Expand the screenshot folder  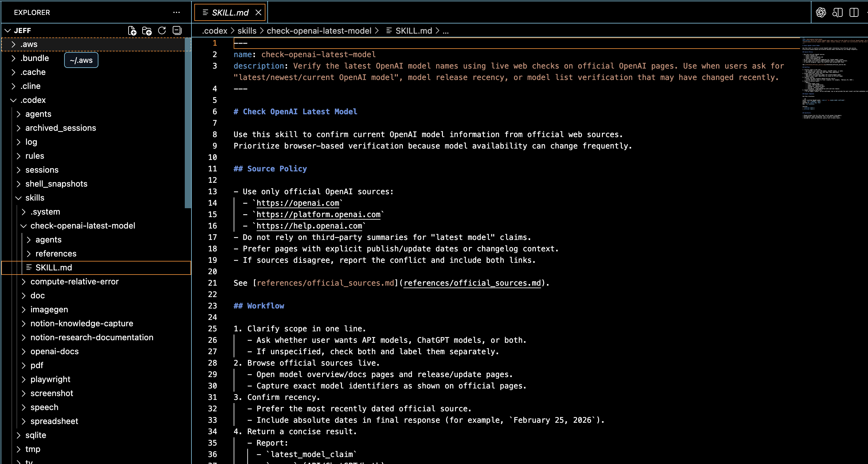coord(97,394)
